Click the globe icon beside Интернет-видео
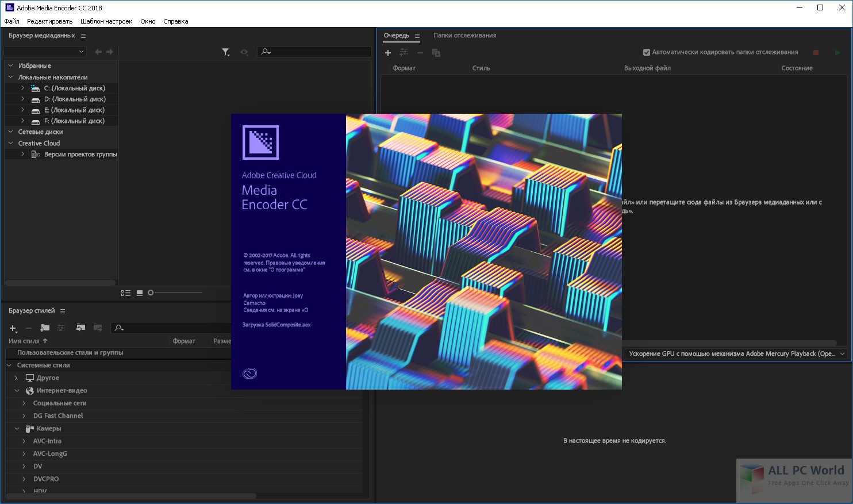853x504 pixels. point(30,391)
